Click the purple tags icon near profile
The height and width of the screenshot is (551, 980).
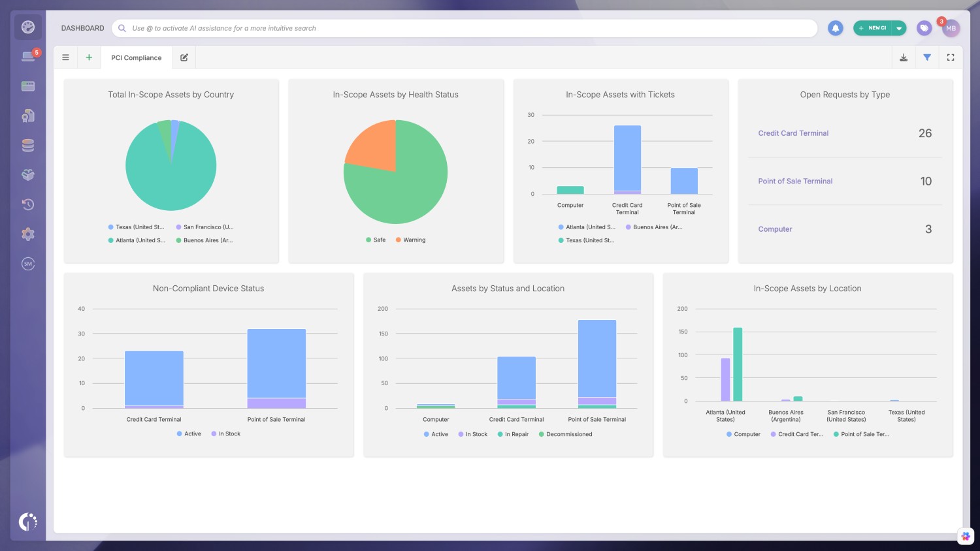pyautogui.click(x=924, y=28)
